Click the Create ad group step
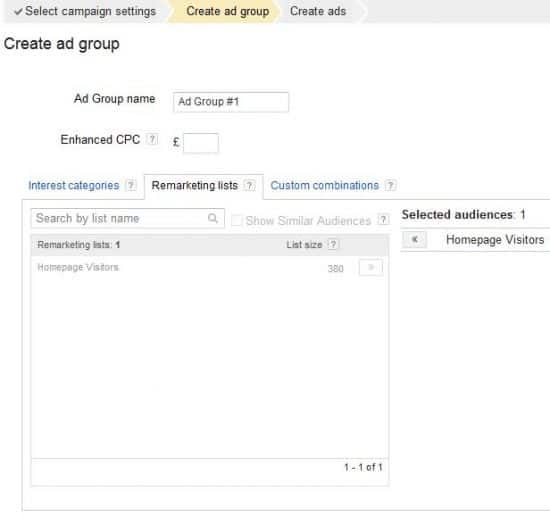Image resolution: width=550 pixels, height=516 pixels. (x=228, y=11)
